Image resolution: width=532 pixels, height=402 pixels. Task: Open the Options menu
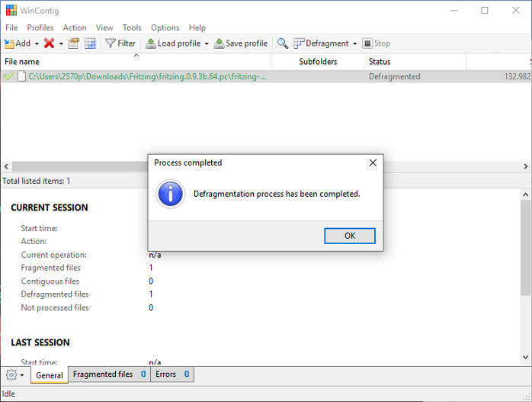point(165,27)
